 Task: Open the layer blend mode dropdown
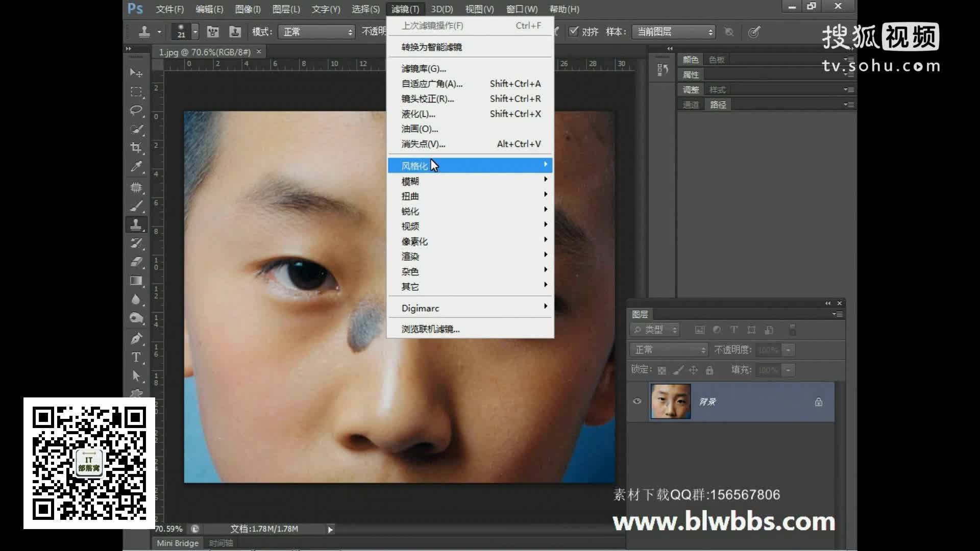(669, 350)
